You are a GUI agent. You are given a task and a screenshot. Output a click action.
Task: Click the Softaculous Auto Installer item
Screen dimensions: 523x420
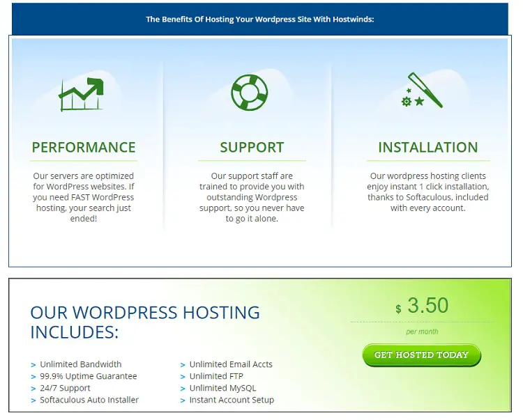click(x=89, y=400)
